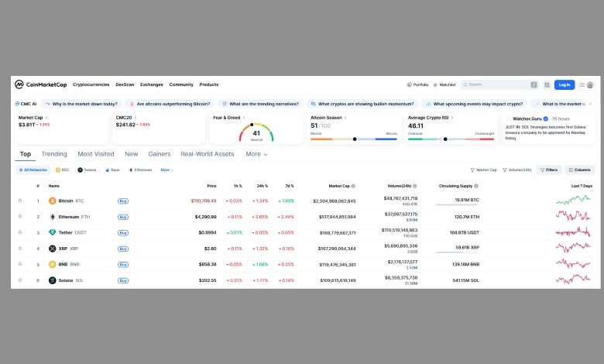Expand the Altcoin Season card chevron
This screenshot has height=364, width=604.
click(x=345, y=118)
